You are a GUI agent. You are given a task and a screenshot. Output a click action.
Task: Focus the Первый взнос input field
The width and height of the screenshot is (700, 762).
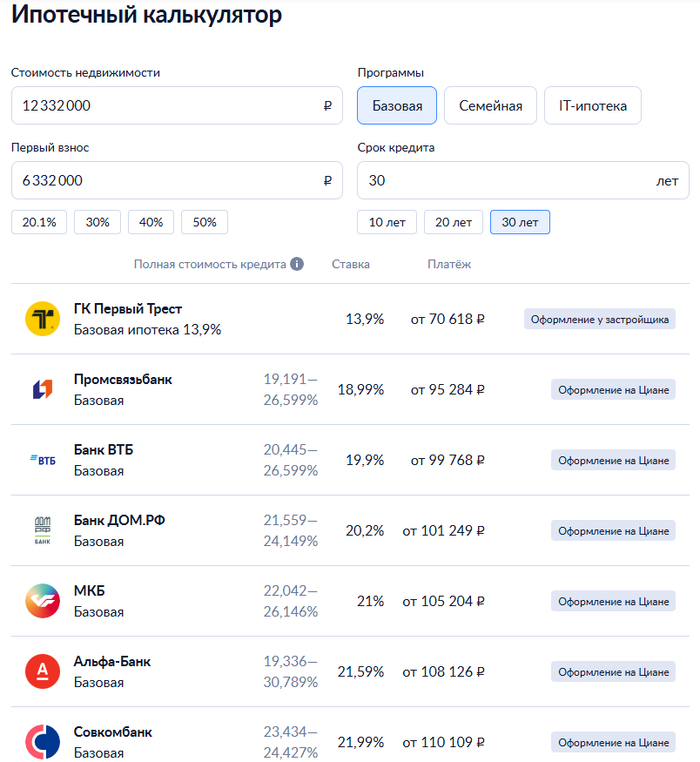[x=165, y=181]
